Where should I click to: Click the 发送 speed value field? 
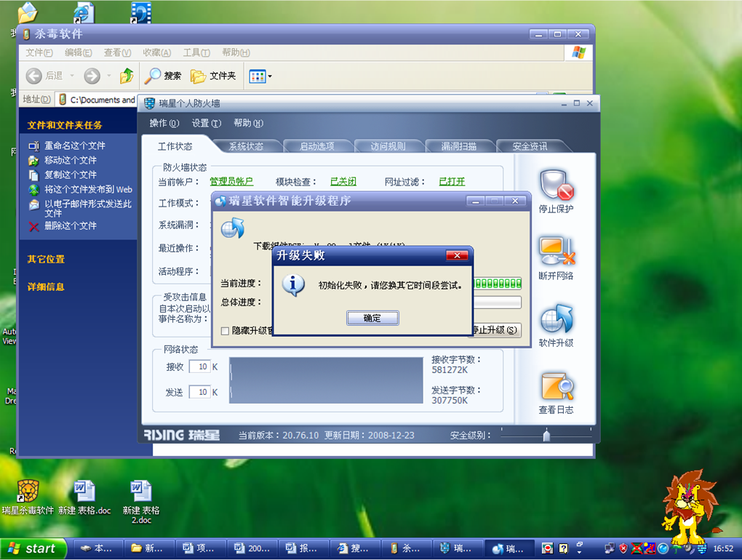point(200,392)
